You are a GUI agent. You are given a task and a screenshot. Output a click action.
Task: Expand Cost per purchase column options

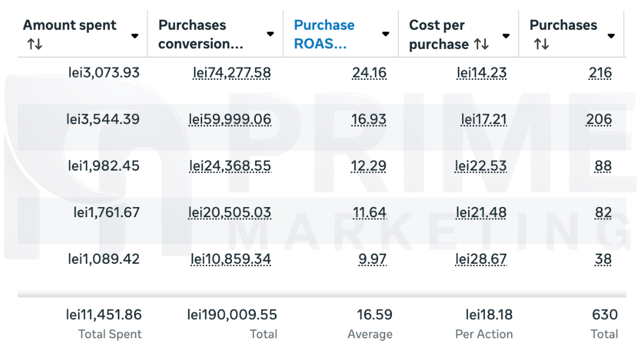506,36
